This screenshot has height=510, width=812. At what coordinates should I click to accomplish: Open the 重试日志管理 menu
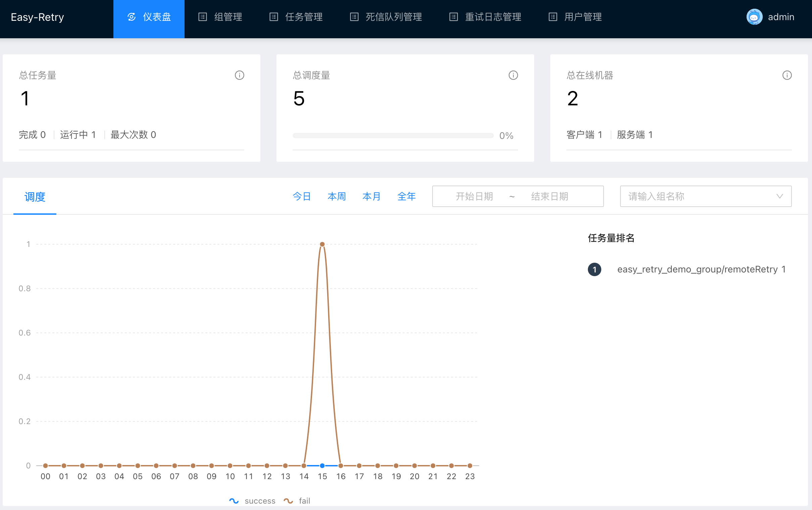coord(493,17)
